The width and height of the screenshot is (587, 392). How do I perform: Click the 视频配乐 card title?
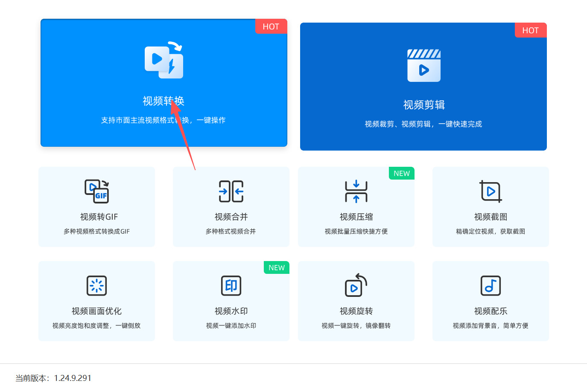click(x=491, y=311)
